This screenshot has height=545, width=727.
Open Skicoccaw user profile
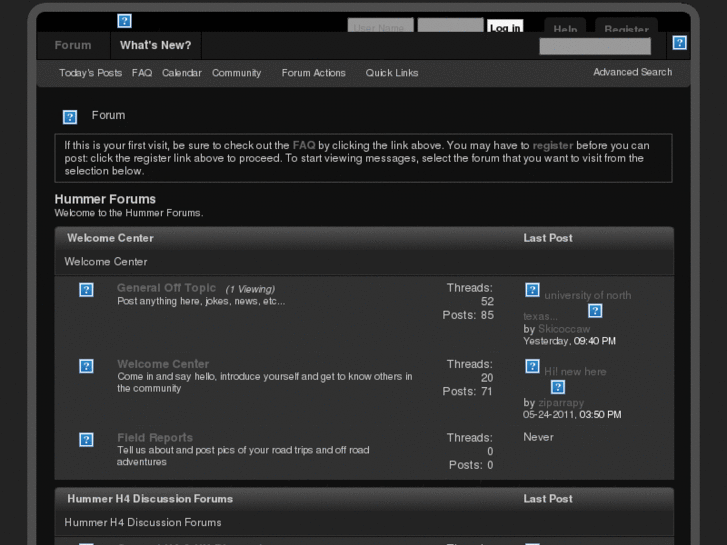(x=564, y=329)
